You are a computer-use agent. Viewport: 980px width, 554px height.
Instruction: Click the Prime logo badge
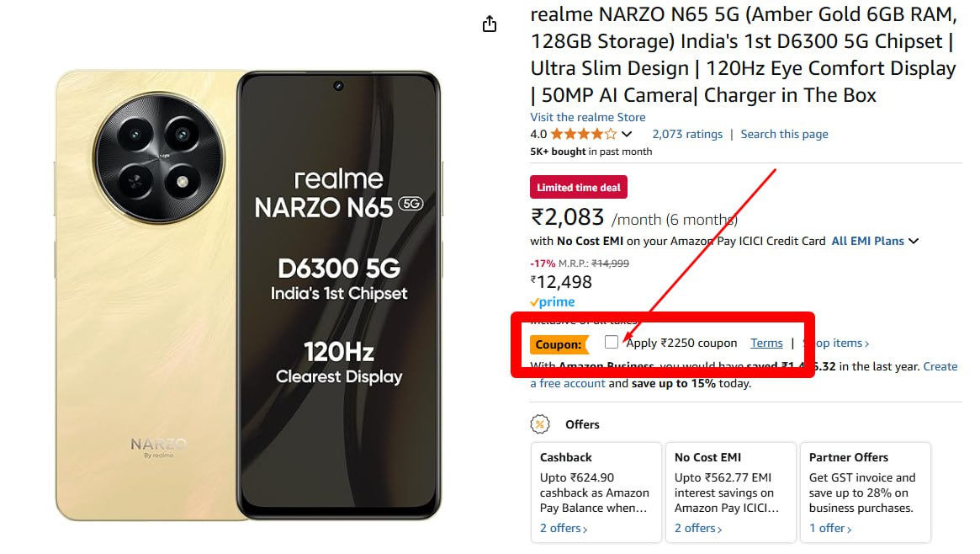click(x=553, y=302)
